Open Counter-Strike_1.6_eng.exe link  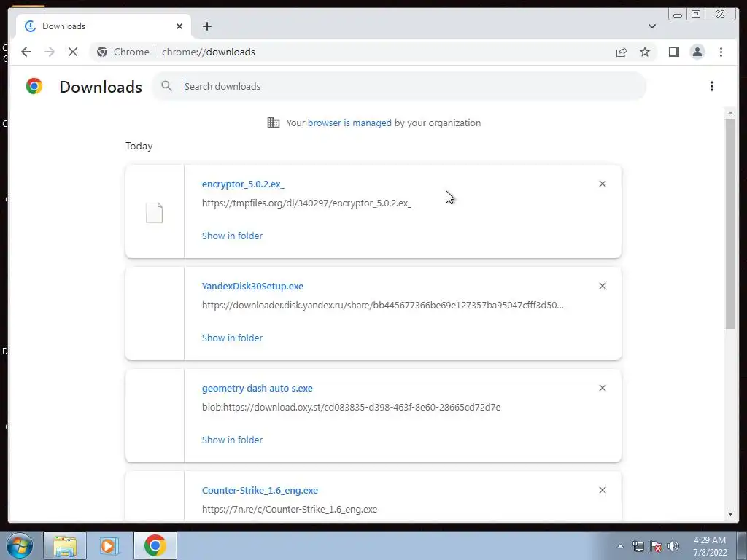tap(260, 491)
